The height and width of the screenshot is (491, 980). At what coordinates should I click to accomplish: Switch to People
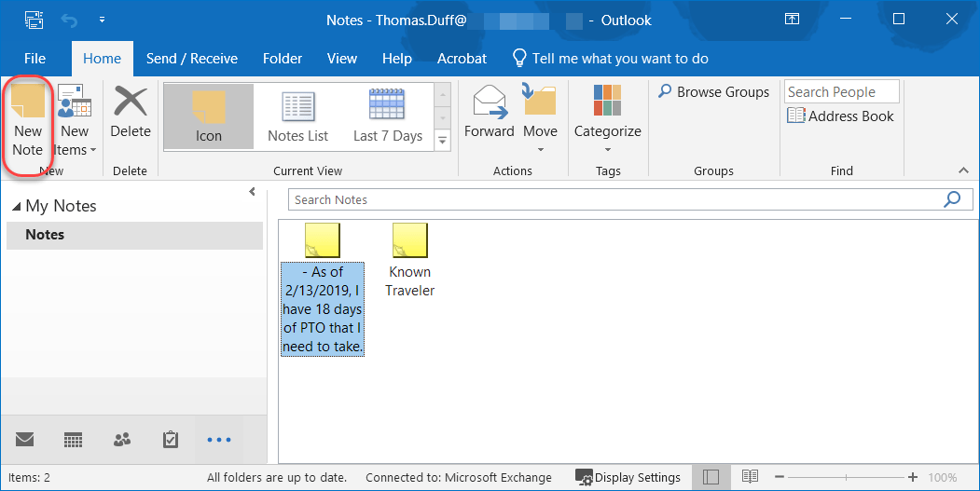[x=122, y=439]
